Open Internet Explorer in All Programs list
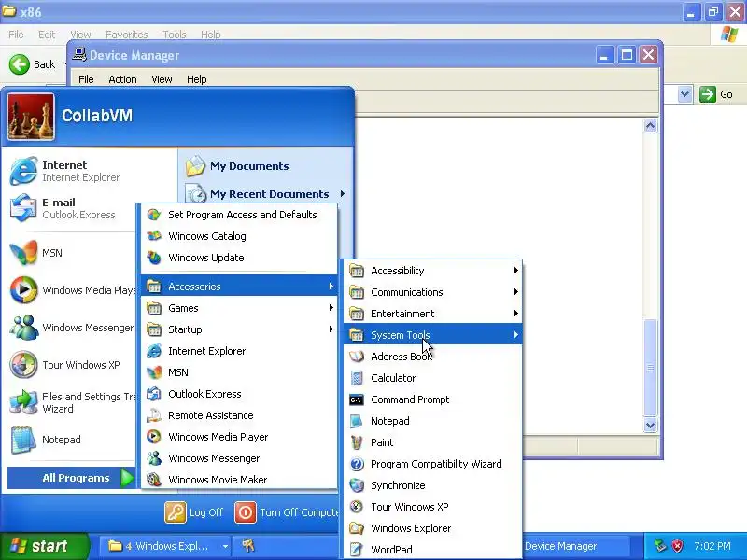The height and width of the screenshot is (560, 747). point(239,351)
